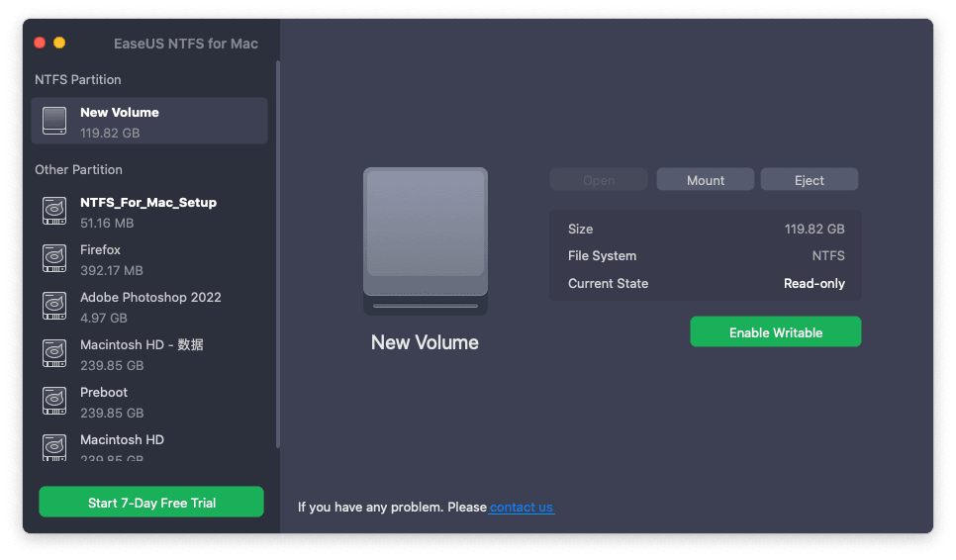Mount the selected volume
The image size is (956, 560).
click(x=706, y=180)
